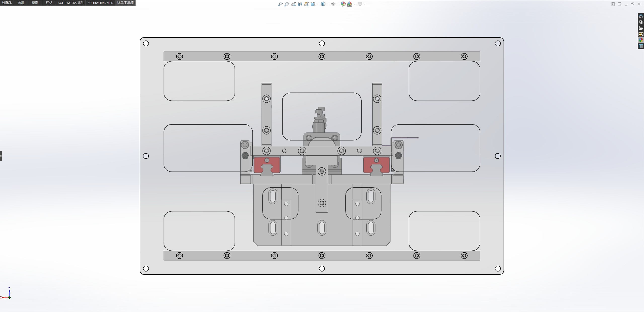Screen dimensions: 644x312
Task: Open the Design Library panel icon
Action: tap(641, 22)
